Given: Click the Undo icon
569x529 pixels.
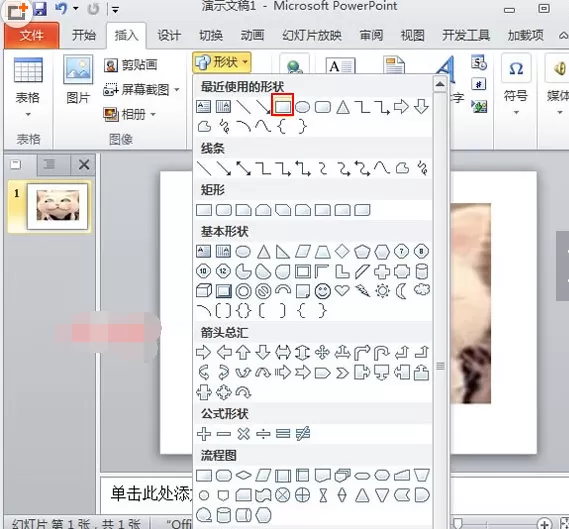Looking at the screenshot, I should 62,8.
